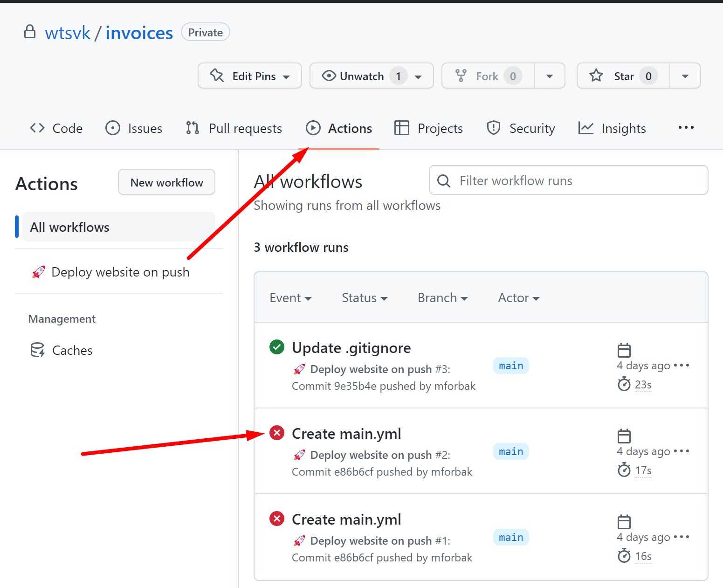The height and width of the screenshot is (588, 723).
Task: Click the green success icon for Update .gitignore
Action: tap(277, 347)
